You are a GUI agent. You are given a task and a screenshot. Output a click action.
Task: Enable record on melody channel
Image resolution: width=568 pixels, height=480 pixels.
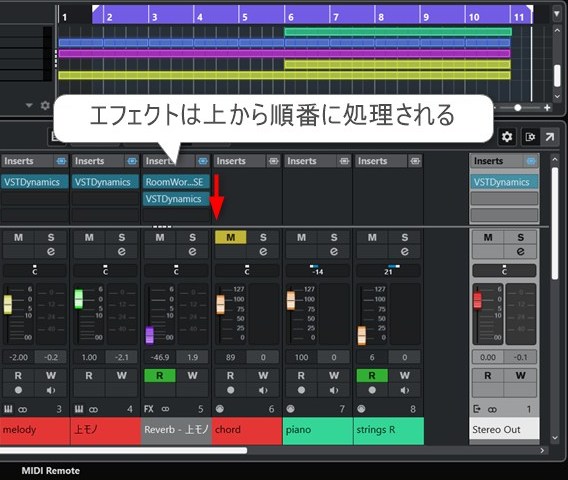tap(18, 390)
